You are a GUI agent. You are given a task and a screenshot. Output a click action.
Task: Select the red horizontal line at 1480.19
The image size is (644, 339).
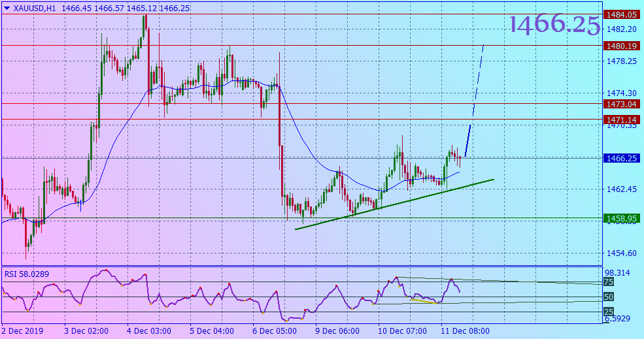pos(302,46)
